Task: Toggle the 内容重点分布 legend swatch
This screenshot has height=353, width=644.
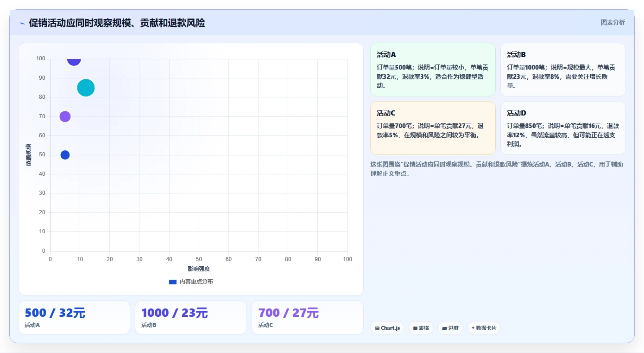Action: pos(173,282)
